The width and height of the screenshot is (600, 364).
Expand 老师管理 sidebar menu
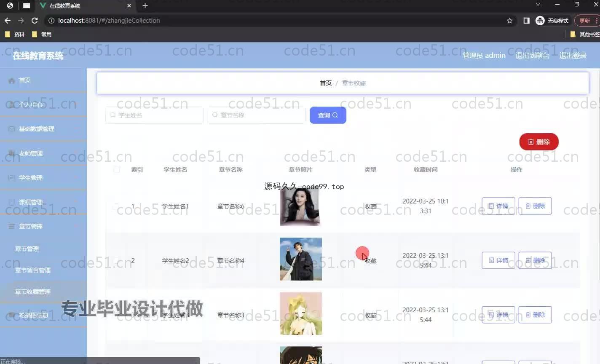point(43,153)
